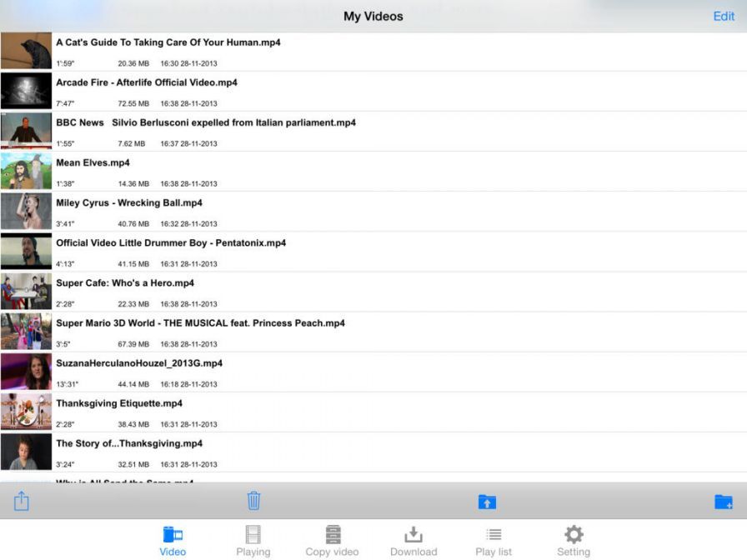Tap the Super Cafe: Who's a Hero thumbnail

tap(26, 292)
